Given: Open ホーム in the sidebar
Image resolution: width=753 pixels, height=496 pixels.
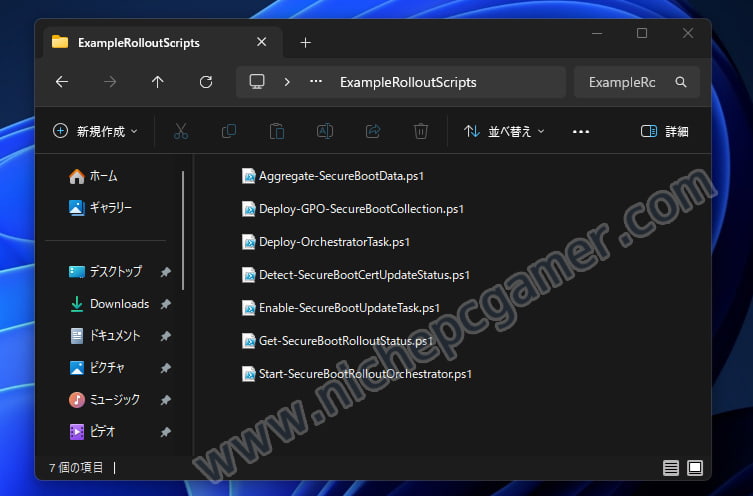Looking at the screenshot, I should coord(94,176).
